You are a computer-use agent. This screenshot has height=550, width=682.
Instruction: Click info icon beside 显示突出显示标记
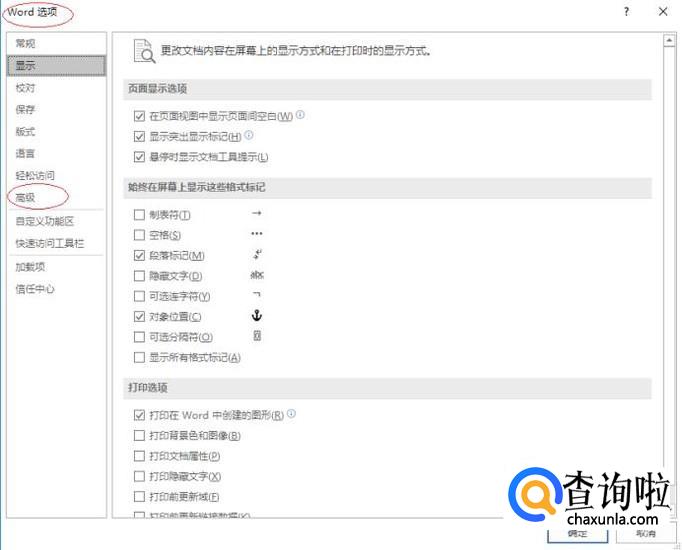[x=248, y=135]
